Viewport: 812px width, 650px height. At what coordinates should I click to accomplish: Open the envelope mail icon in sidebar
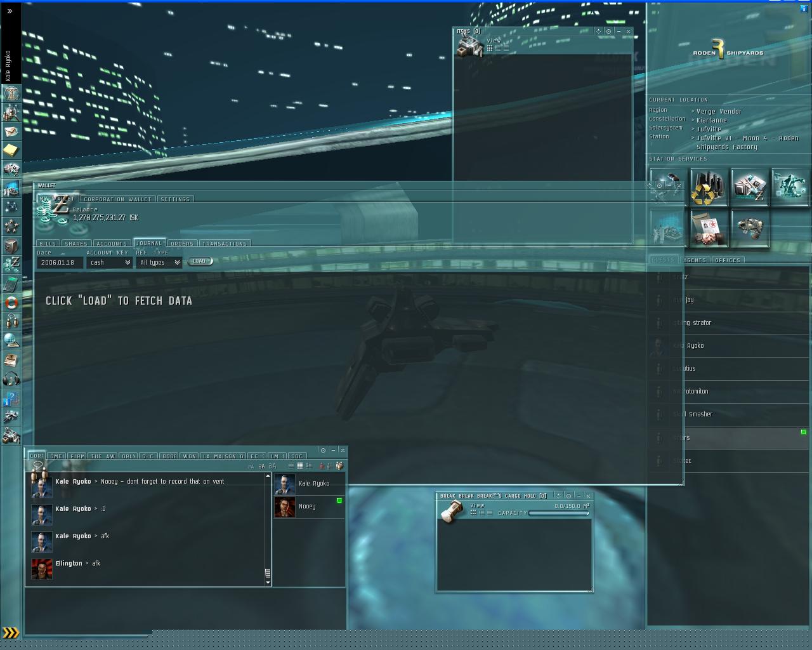coord(11,131)
